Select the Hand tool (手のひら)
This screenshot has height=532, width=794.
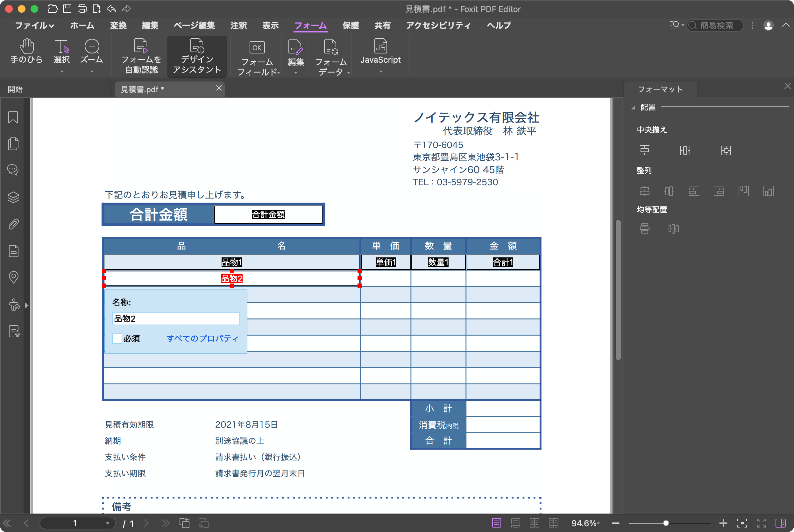(27, 53)
